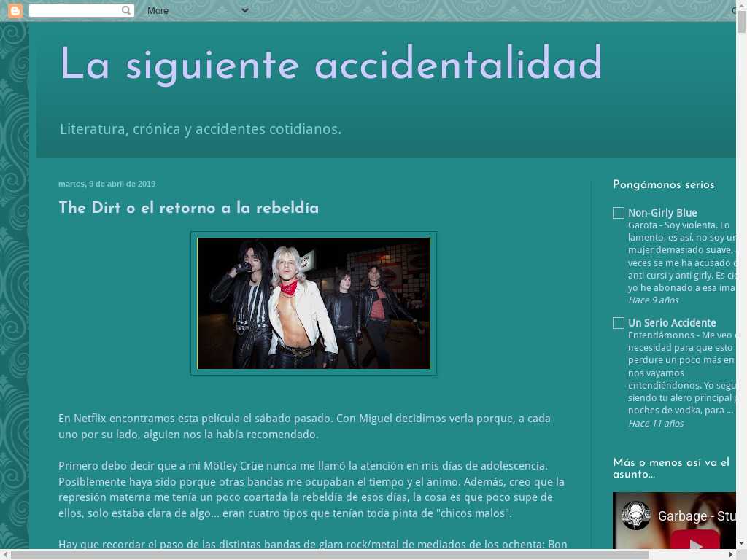Click into the Blogger navbar search field

[74, 10]
